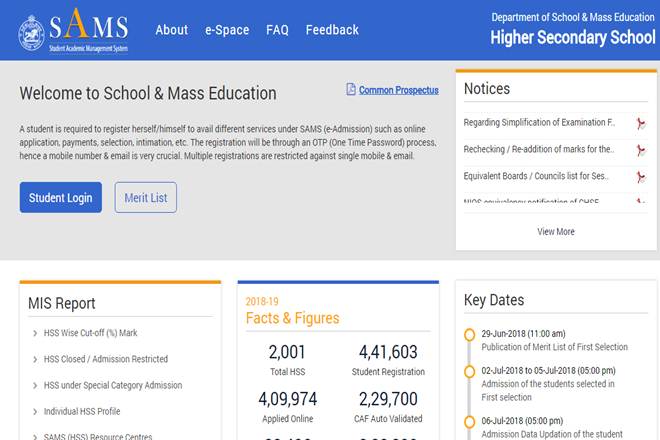Open PDF icon for Equivalent Boards notice
Image resolution: width=660 pixels, height=440 pixels.
pyautogui.click(x=640, y=177)
